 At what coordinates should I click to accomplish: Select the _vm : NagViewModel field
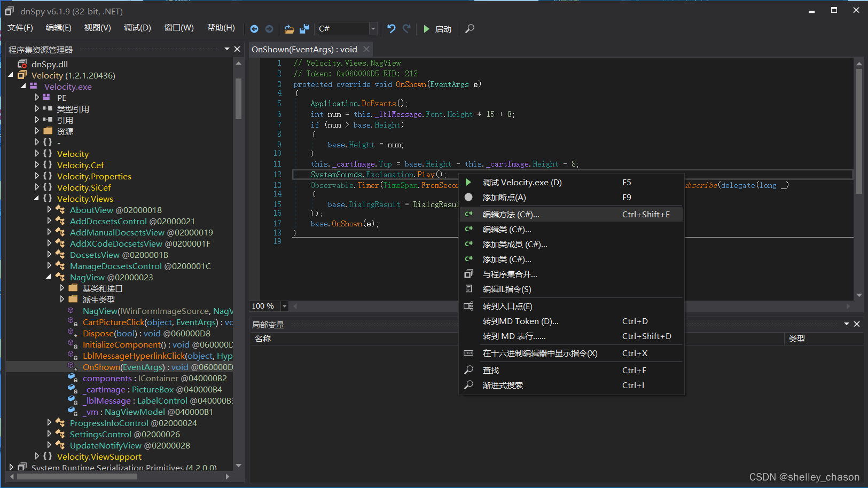148,412
